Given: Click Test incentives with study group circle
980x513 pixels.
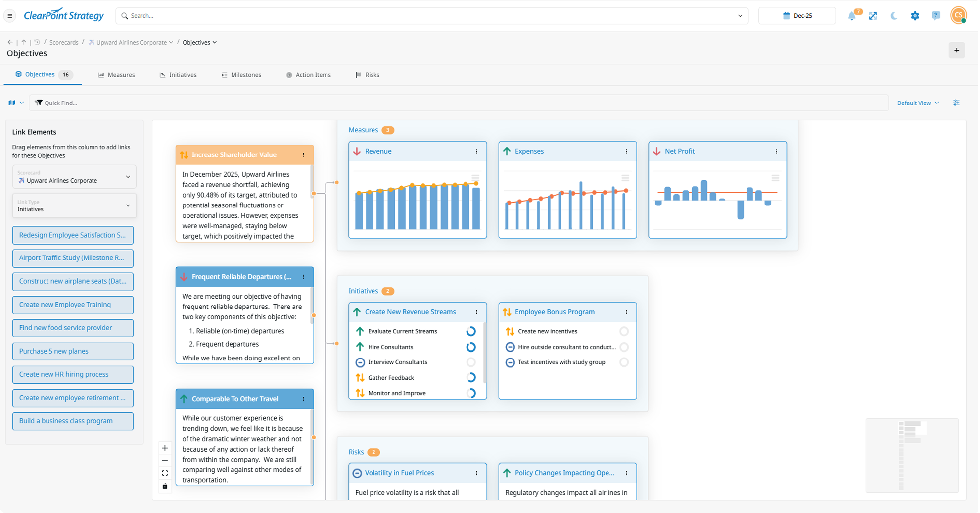Looking at the screenshot, I should [625, 363].
